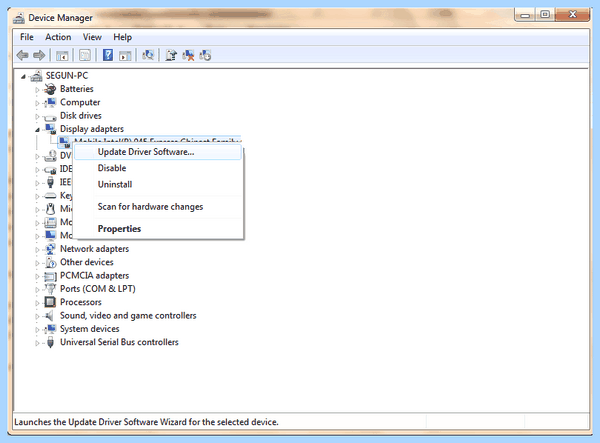Click the Ports (COM & LPT) icon
Image resolution: width=600 pixels, height=443 pixels.
coord(50,289)
